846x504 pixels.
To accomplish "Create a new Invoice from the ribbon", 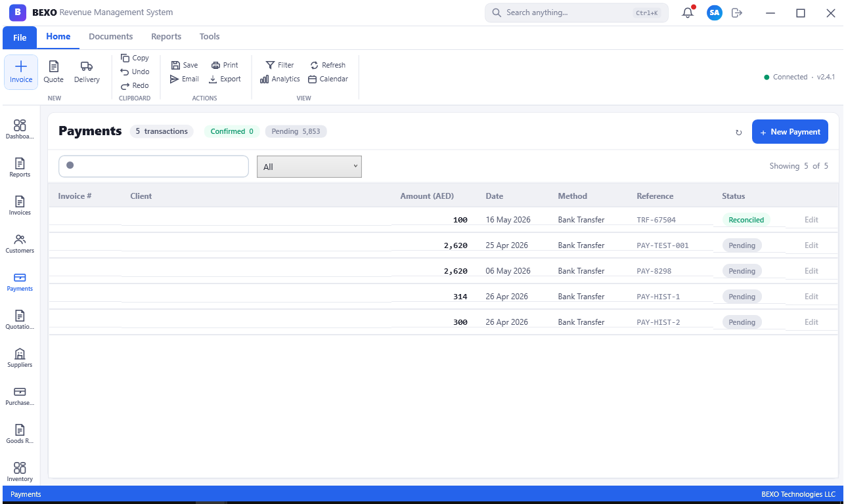I will (21, 72).
